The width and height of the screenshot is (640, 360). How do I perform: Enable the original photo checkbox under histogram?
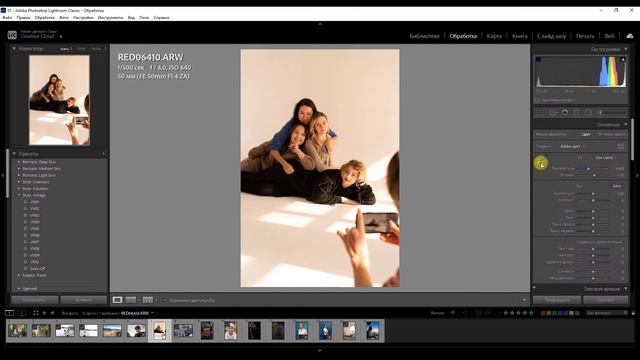coord(538,100)
